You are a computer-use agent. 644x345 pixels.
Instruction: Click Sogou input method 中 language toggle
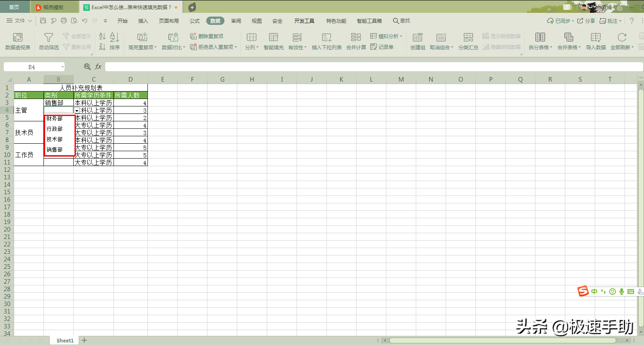(x=594, y=292)
